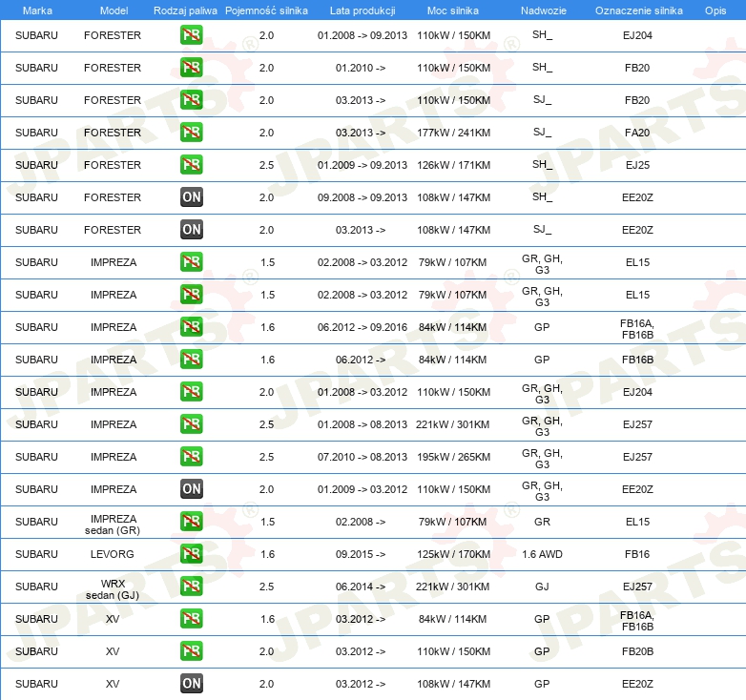
Task: Click the diesel ON icon for Forester SH_ EE20Z
Action: (x=192, y=197)
